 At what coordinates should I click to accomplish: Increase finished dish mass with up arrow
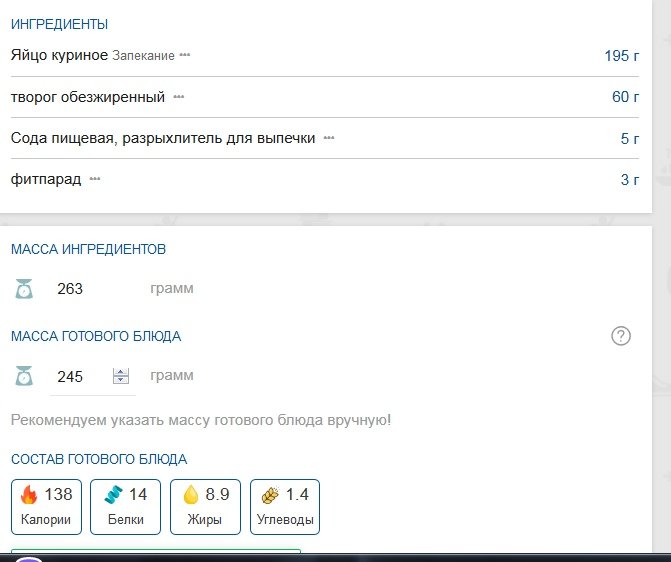point(122,372)
